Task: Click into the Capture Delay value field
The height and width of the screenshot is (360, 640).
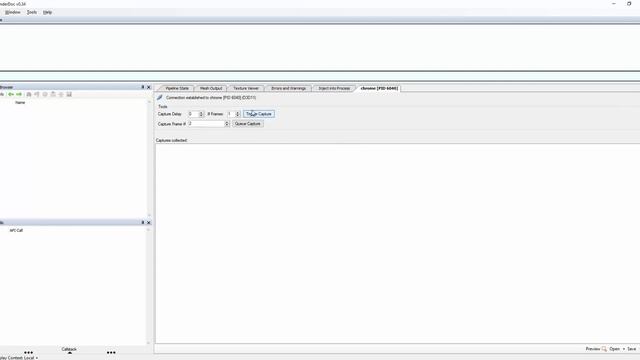Action: tap(193, 114)
